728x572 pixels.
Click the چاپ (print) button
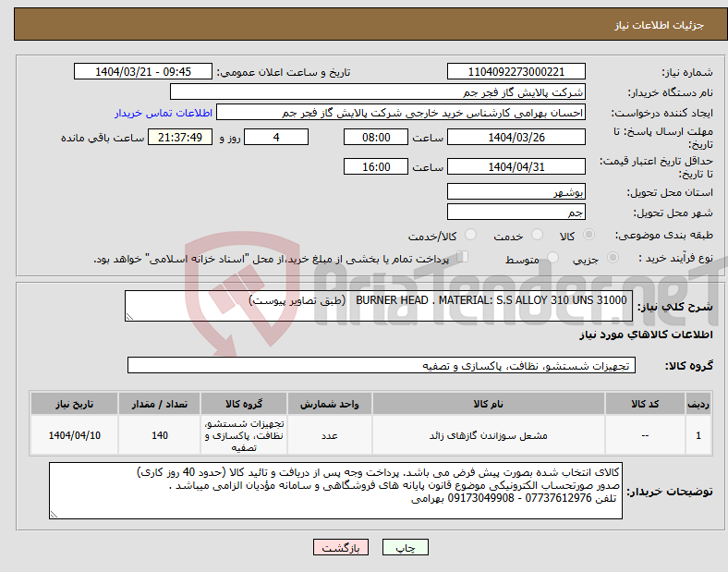[x=405, y=547]
